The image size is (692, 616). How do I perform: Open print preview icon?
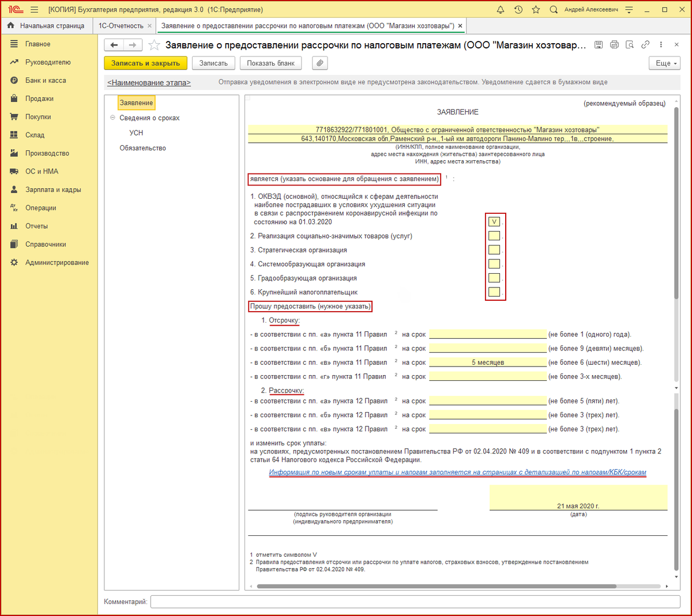point(630,45)
